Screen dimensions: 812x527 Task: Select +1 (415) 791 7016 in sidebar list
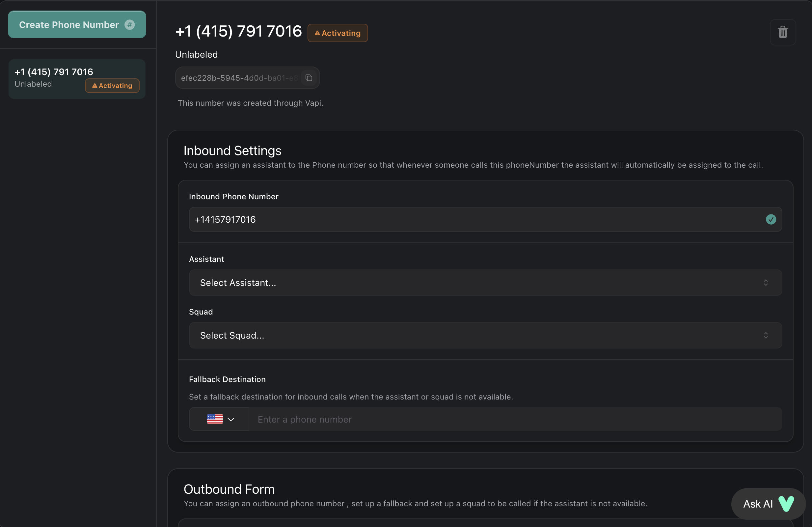pos(54,72)
